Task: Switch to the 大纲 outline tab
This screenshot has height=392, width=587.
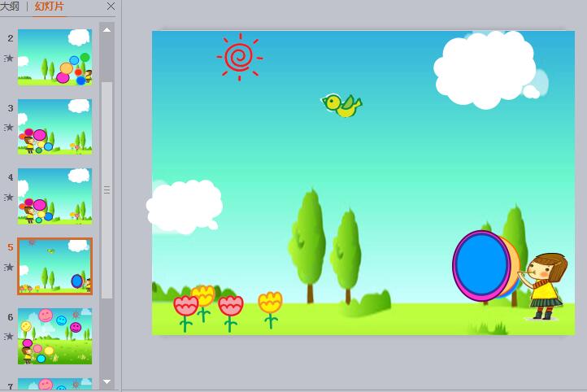Action: click(x=9, y=7)
